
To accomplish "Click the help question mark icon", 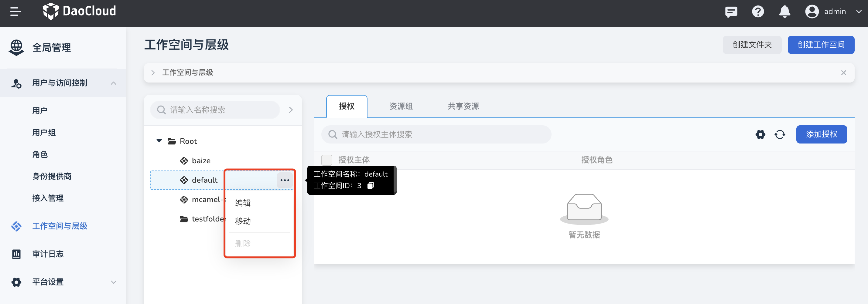I will [x=758, y=12].
